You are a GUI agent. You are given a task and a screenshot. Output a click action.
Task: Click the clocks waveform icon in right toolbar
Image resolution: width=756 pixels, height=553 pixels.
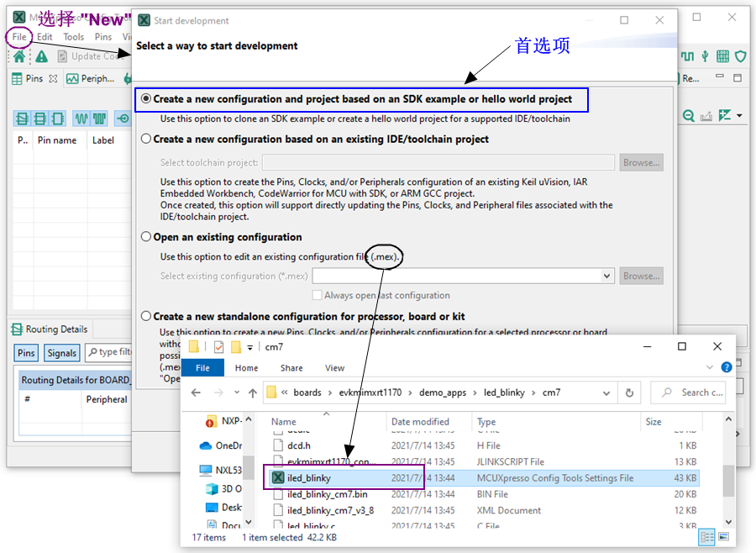coord(687,56)
